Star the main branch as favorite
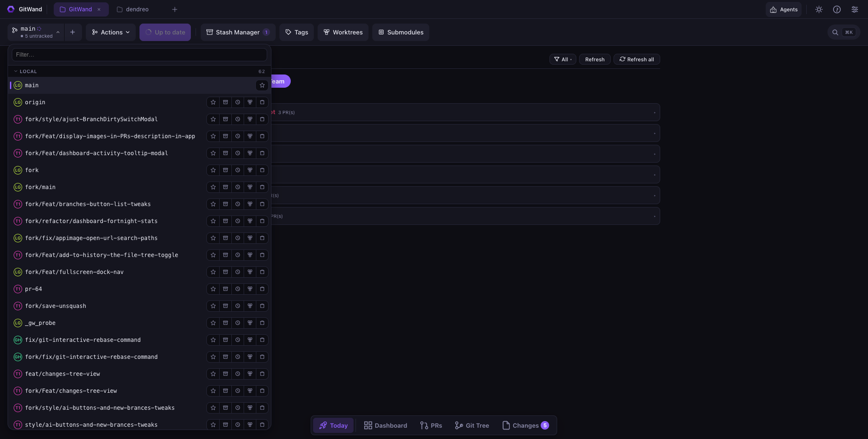Image resolution: width=868 pixels, height=439 pixels. [x=262, y=85]
